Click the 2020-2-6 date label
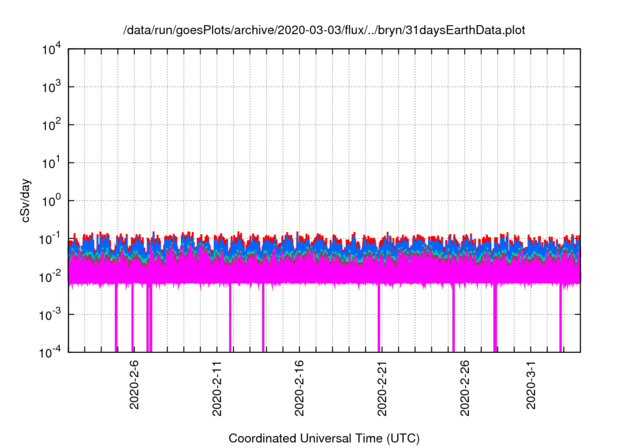640x448 pixels. (x=134, y=384)
